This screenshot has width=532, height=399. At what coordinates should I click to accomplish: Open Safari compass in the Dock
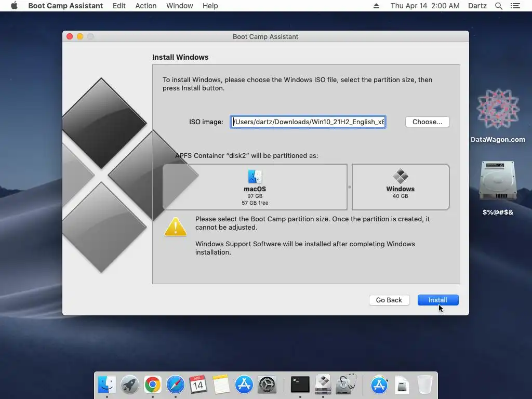[x=176, y=385]
